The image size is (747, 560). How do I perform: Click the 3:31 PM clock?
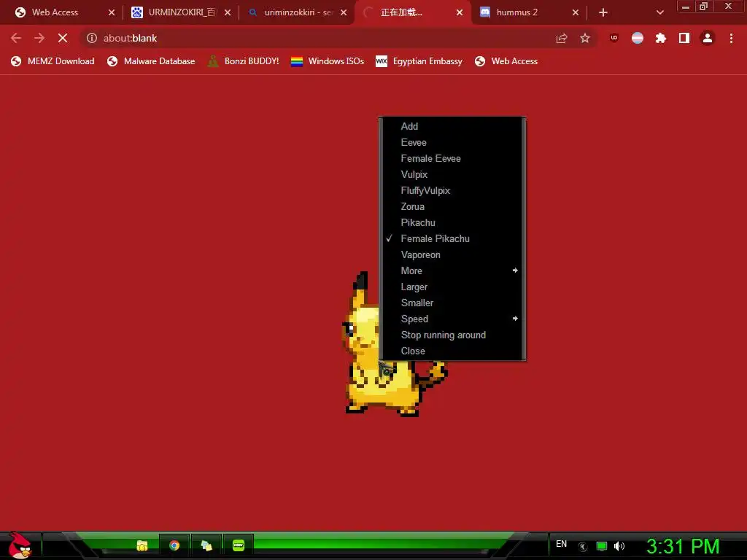pyautogui.click(x=683, y=546)
